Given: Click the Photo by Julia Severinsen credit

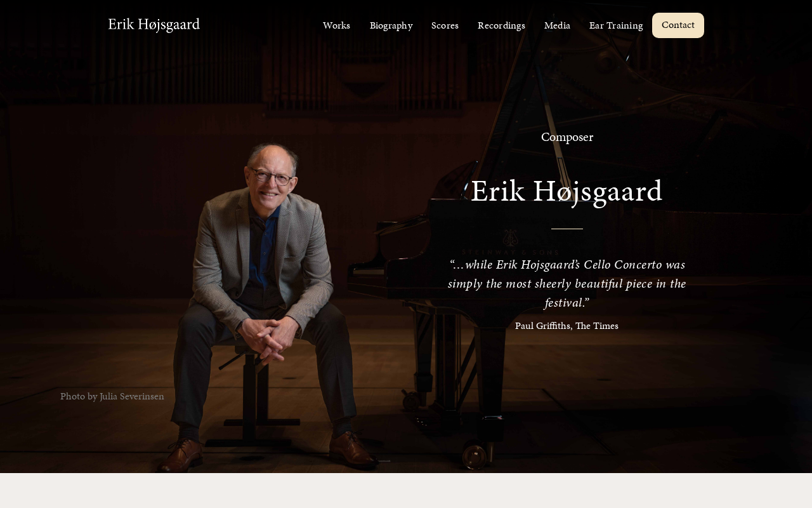Looking at the screenshot, I should pos(112,396).
